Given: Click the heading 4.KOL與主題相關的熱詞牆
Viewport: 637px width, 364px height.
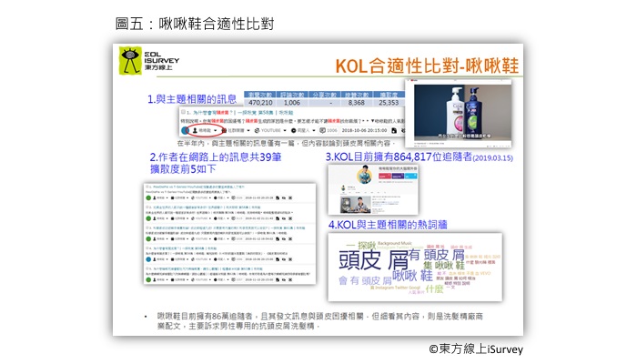Looking at the screenshot, I should pos(388,225).
